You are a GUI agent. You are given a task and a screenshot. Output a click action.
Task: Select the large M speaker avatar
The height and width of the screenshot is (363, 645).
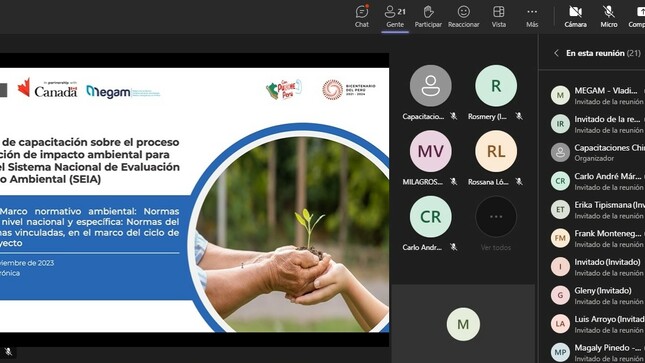pos(463,324)
